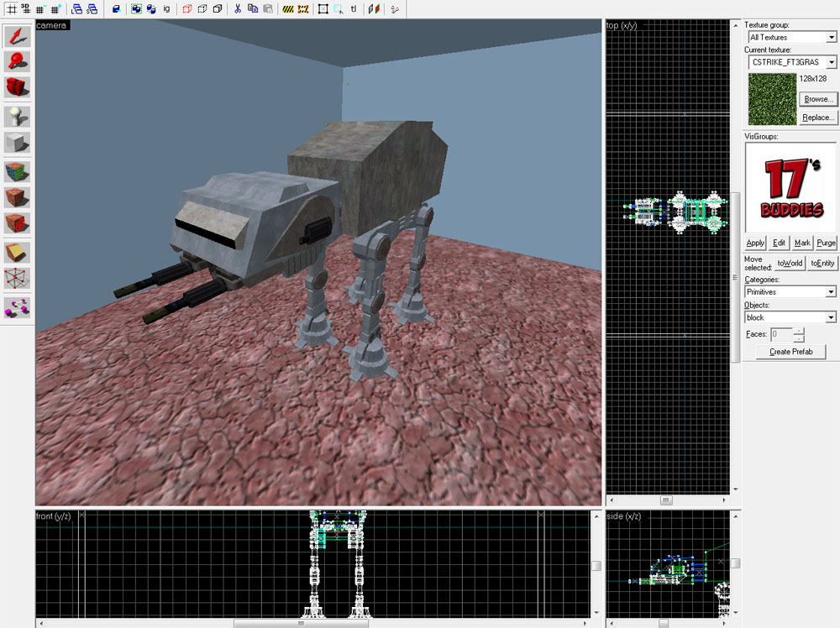Click the larger grid icon

tap(55, 9)
